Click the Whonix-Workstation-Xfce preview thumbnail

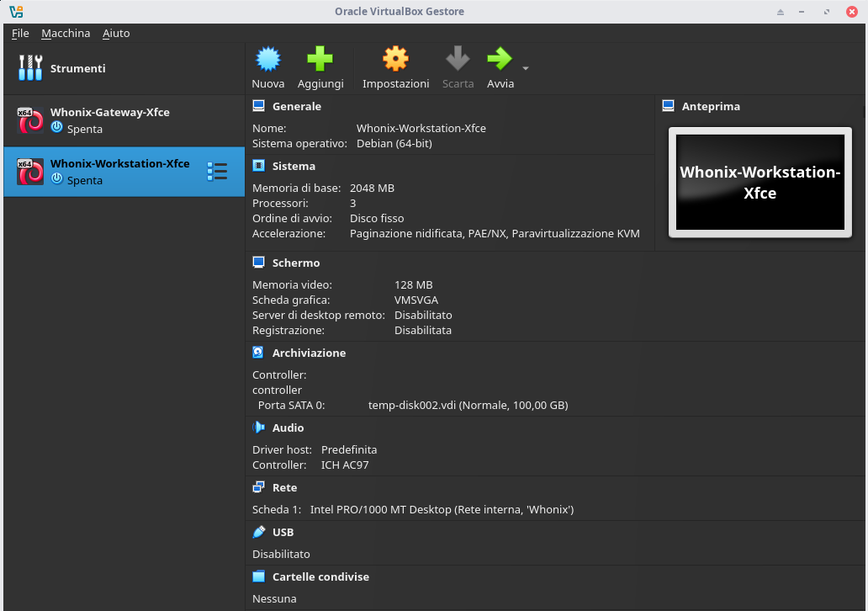tap(759, 182)
